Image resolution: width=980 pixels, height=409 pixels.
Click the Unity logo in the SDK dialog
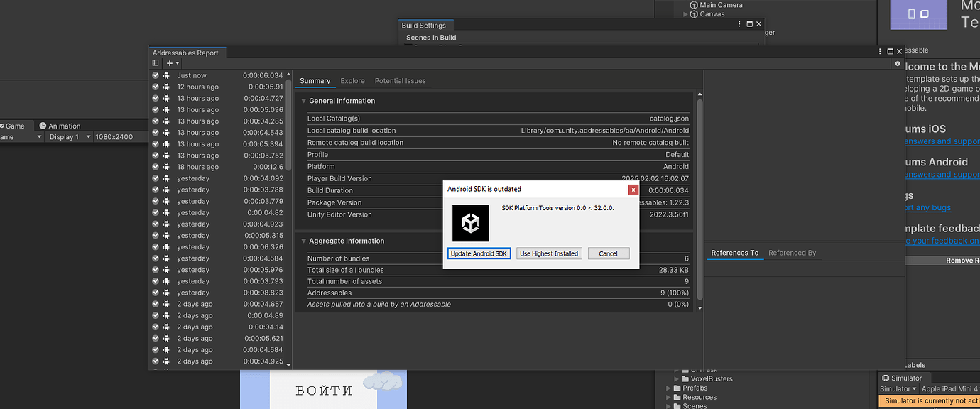point(469,223)
